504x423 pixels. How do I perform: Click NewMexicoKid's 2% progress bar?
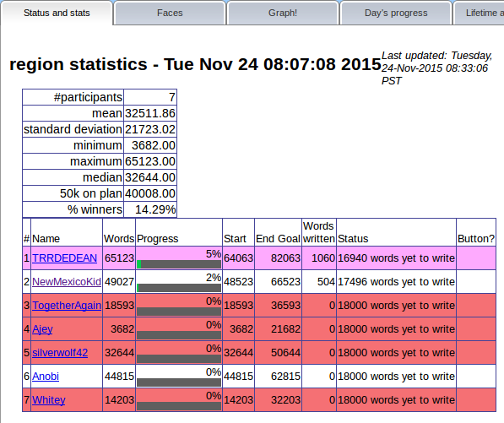[x=179, y=288]
